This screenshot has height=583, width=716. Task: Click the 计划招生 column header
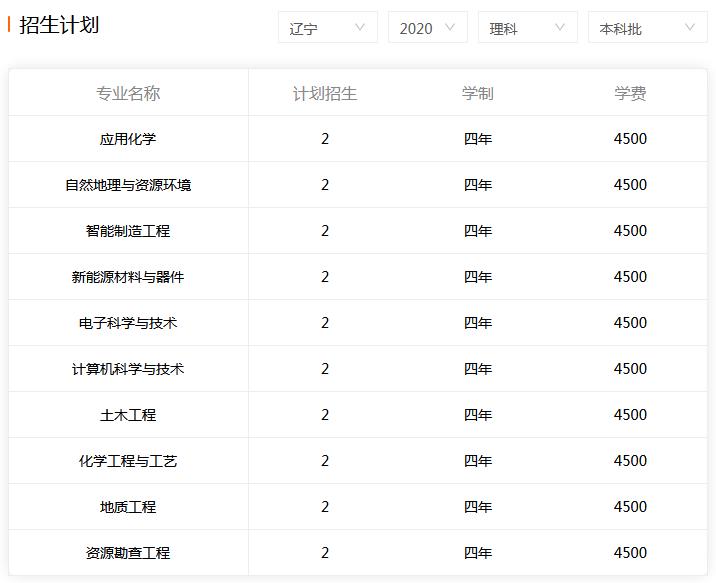(325, 93)
